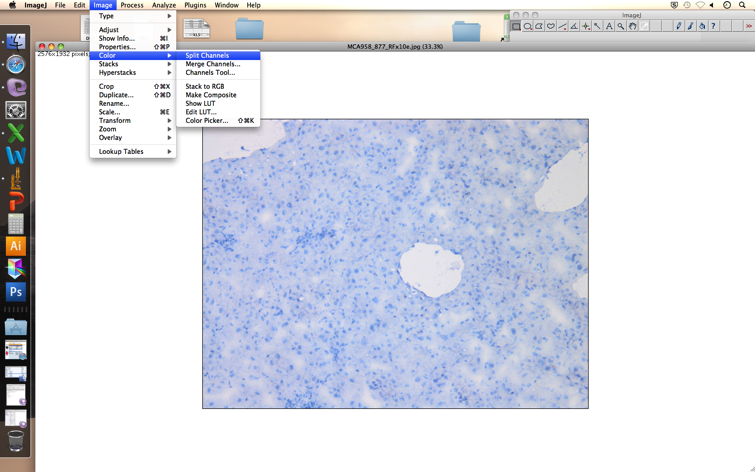Activate the Magnifying Glass tool
This screenshot has height=472, width=755.
621,26
